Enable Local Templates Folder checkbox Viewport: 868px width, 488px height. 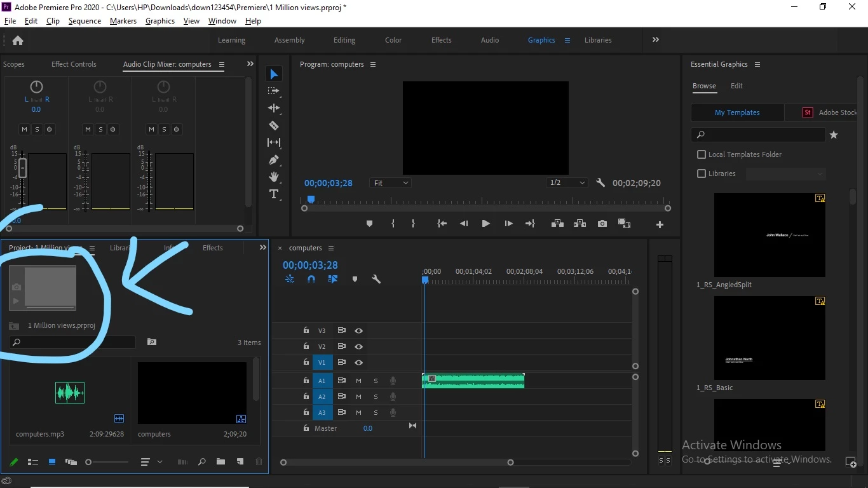point(702,154)
